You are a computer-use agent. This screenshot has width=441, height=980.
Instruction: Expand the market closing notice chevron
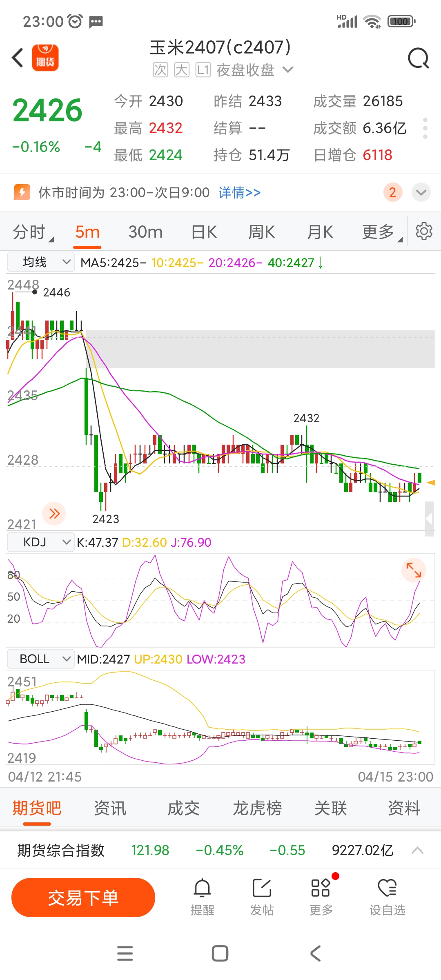(x=421, y=192)
